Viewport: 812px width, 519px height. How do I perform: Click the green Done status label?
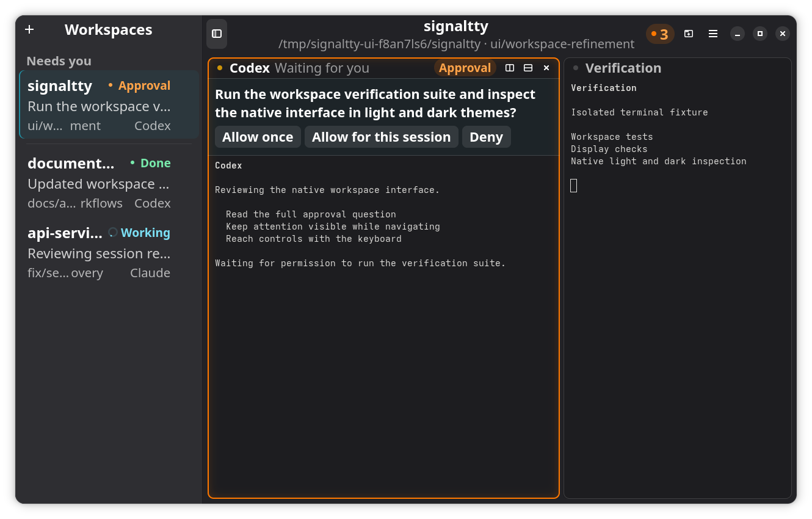[x=155, y=163]
